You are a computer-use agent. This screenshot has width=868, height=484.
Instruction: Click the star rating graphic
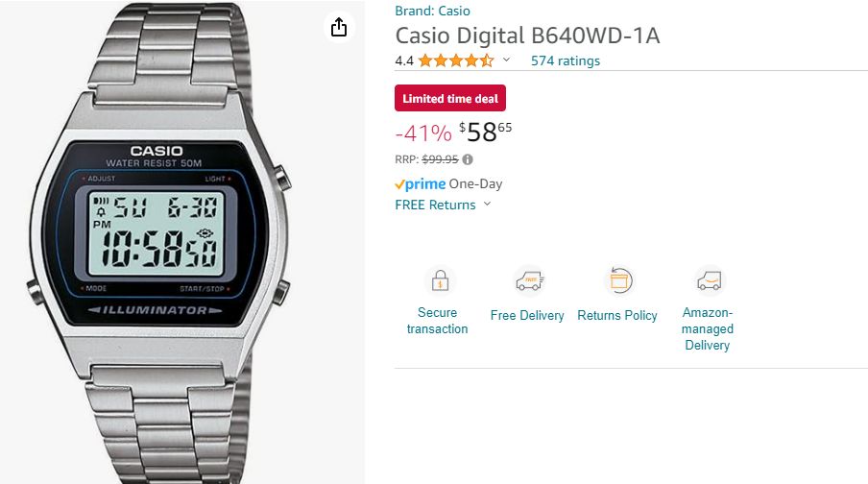(456, 60)
